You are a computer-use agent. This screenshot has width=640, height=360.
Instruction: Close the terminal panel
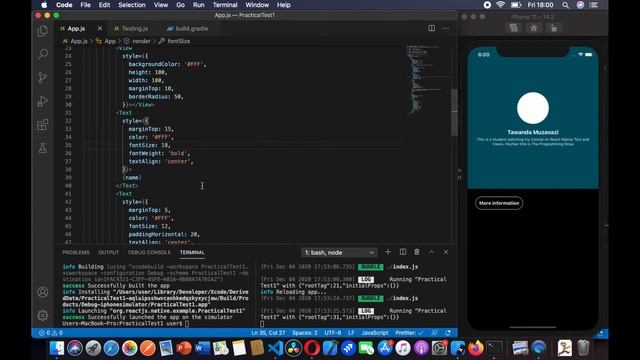(x=446, y=252)
